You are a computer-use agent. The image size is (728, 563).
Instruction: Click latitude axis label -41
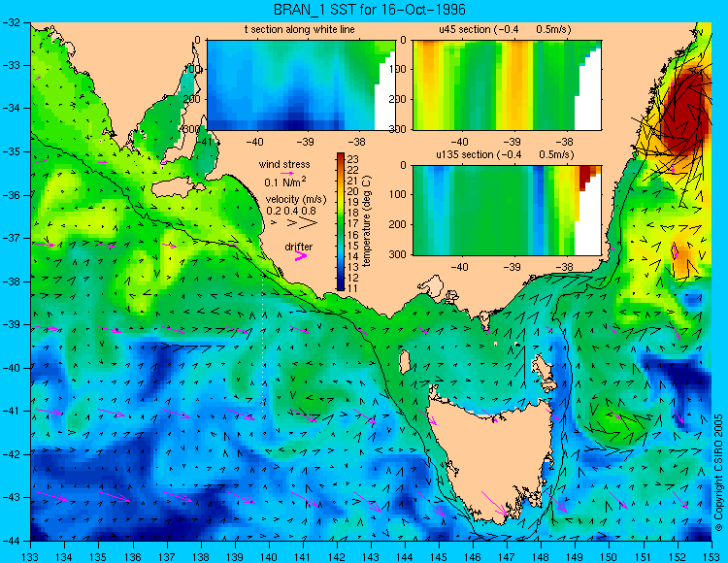(11, 411)
